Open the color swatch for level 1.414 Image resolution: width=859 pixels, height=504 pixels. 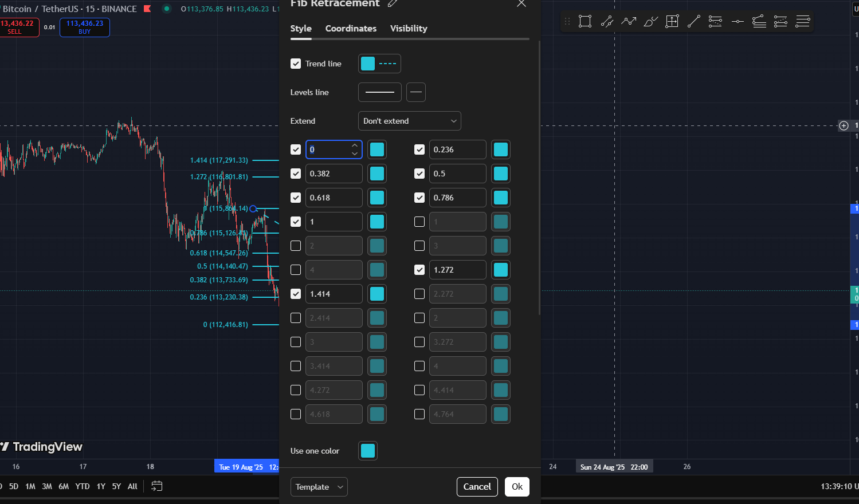click(x=377, y=294)
